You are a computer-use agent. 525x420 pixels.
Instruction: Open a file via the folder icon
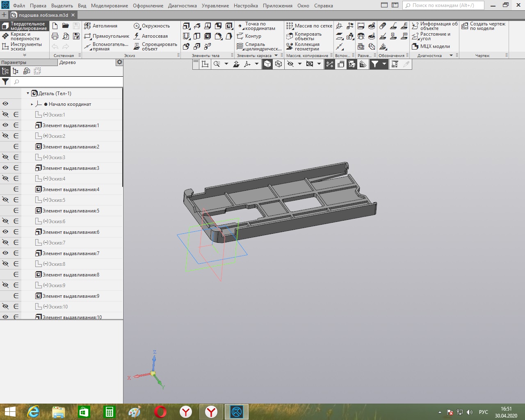[66, 26]
